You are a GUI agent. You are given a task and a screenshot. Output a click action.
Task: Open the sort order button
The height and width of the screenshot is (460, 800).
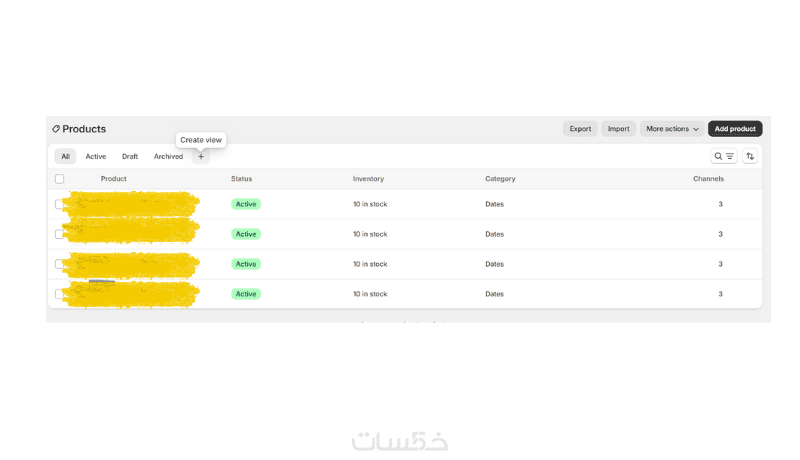coord(749,156)
